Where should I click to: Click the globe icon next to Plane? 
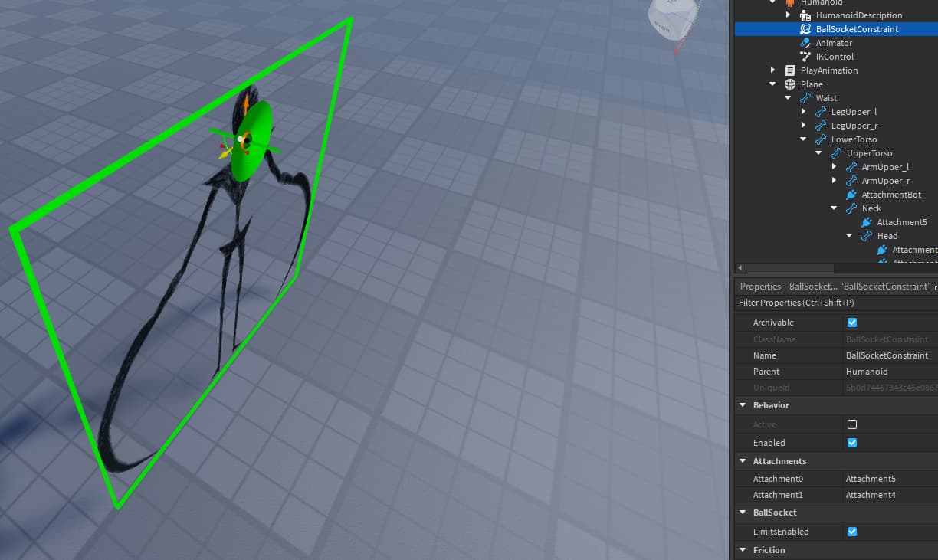tap(790, 84)
